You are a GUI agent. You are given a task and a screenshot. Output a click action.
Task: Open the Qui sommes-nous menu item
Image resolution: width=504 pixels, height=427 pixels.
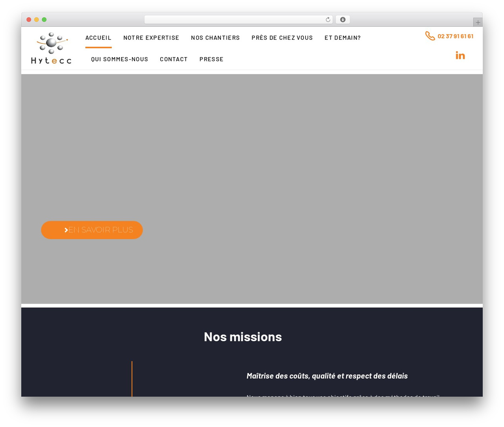point(120,59)
